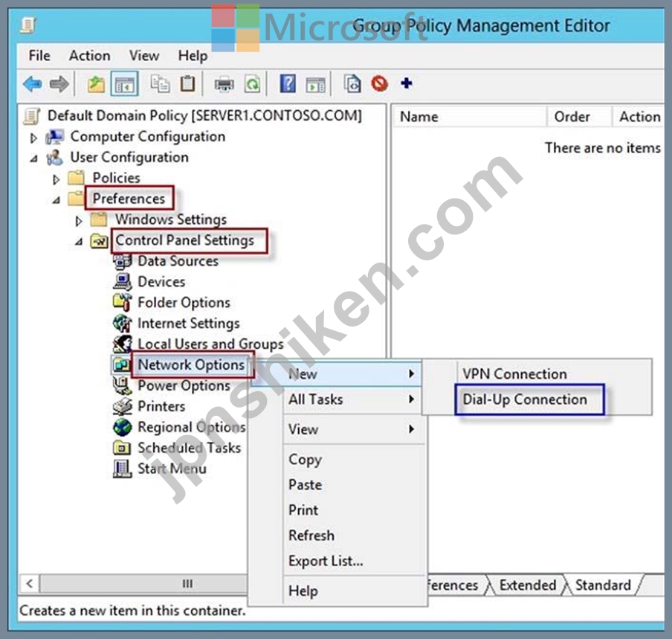Click the Printers icon in tree

click(123, 406)
